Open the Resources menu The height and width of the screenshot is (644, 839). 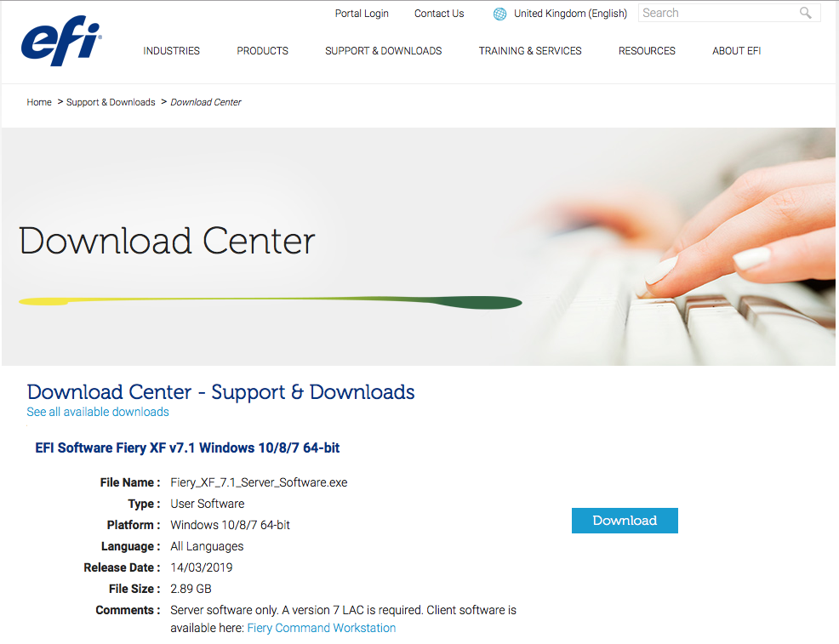pos(647,51)
